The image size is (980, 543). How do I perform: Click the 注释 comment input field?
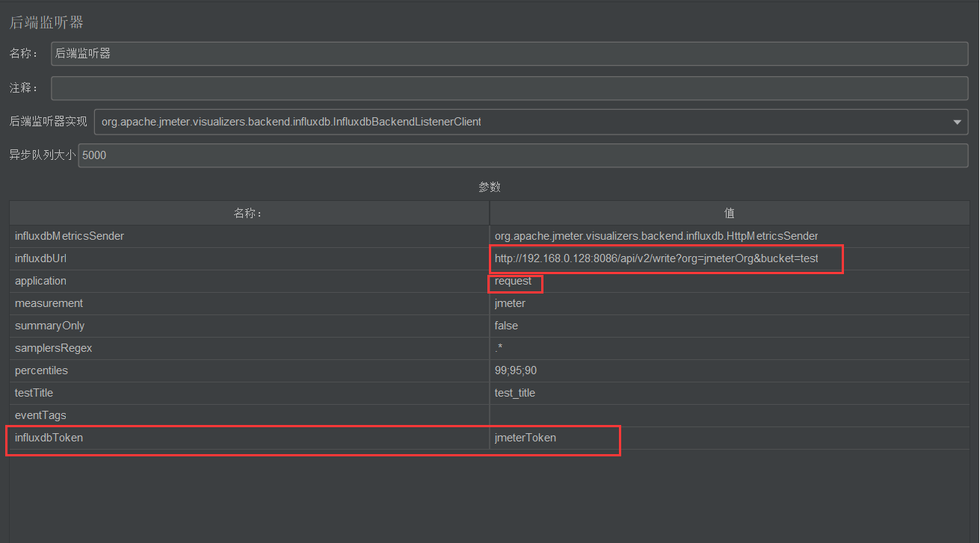click(x=508, y=88)
